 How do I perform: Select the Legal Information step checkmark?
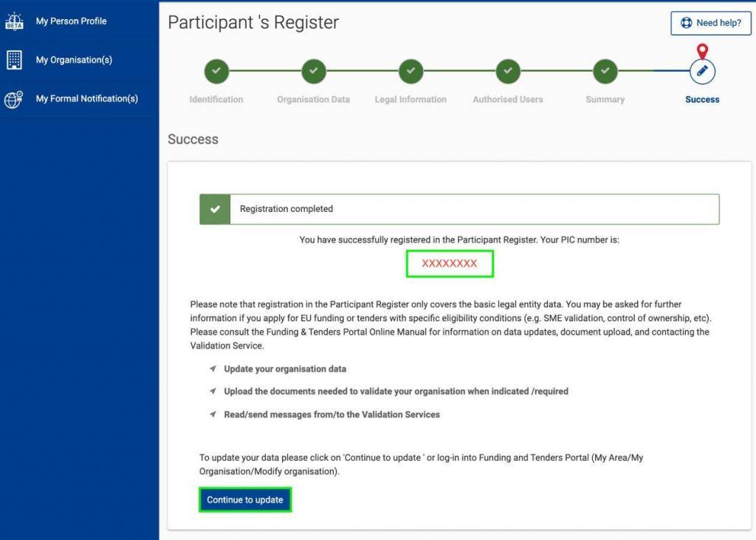[410, 71]
